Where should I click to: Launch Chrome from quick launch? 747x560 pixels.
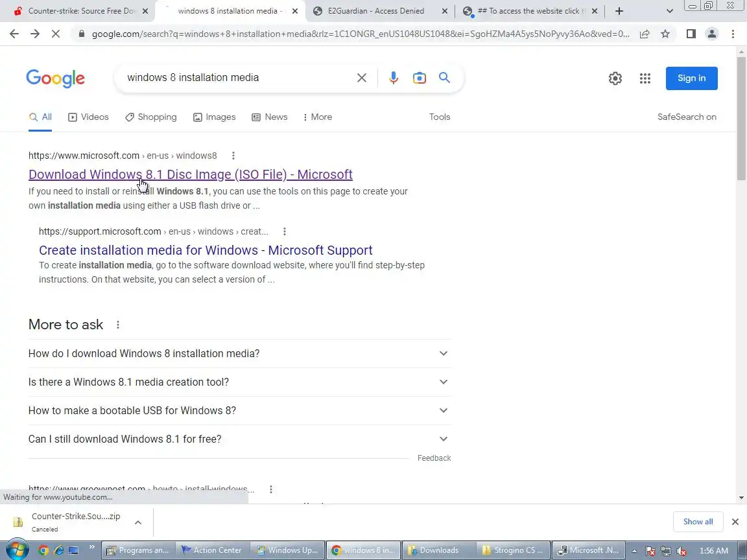pyautogui.click(x=43, y=550)
